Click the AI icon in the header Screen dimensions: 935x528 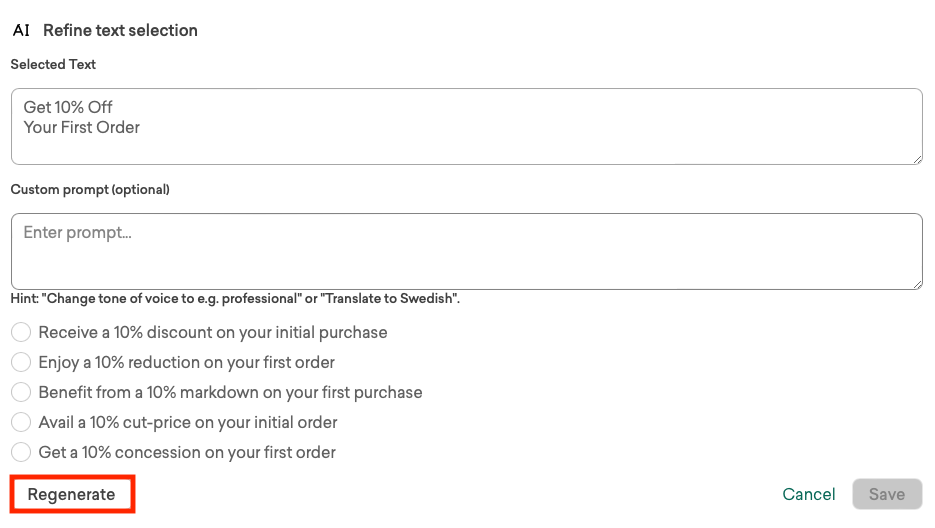click(21, 30)
